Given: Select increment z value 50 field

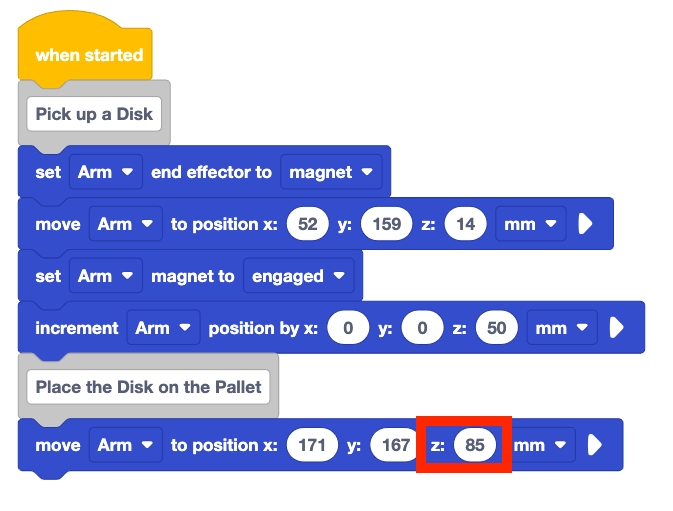Looking at the screenshot, I should coord(497,328).
